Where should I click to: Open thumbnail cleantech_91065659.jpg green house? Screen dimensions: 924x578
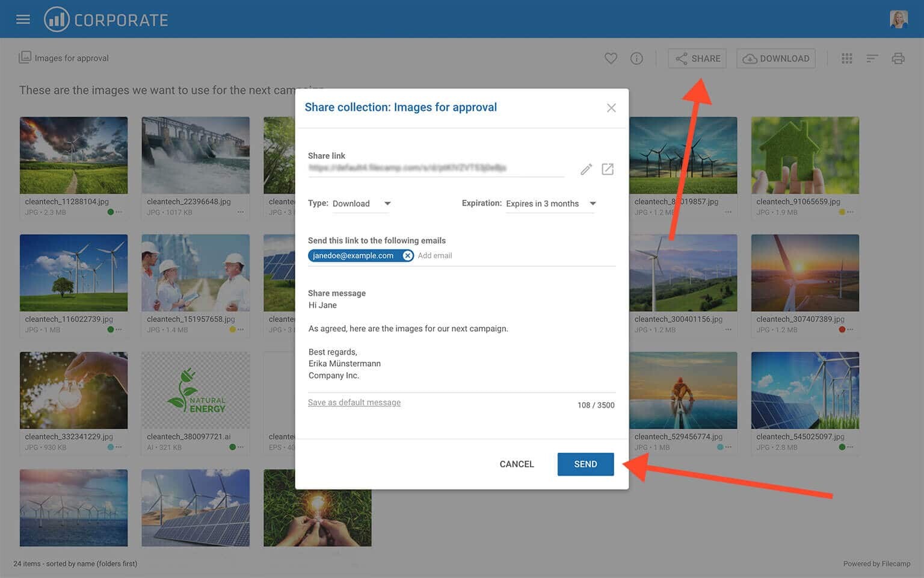pyautogui.click(x=805, y=155)
